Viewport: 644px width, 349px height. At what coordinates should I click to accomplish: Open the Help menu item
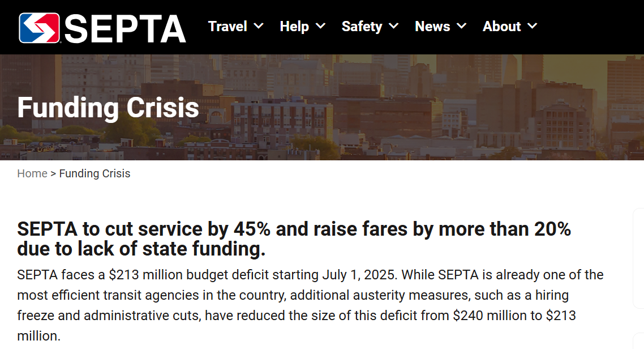click(294, 26)
